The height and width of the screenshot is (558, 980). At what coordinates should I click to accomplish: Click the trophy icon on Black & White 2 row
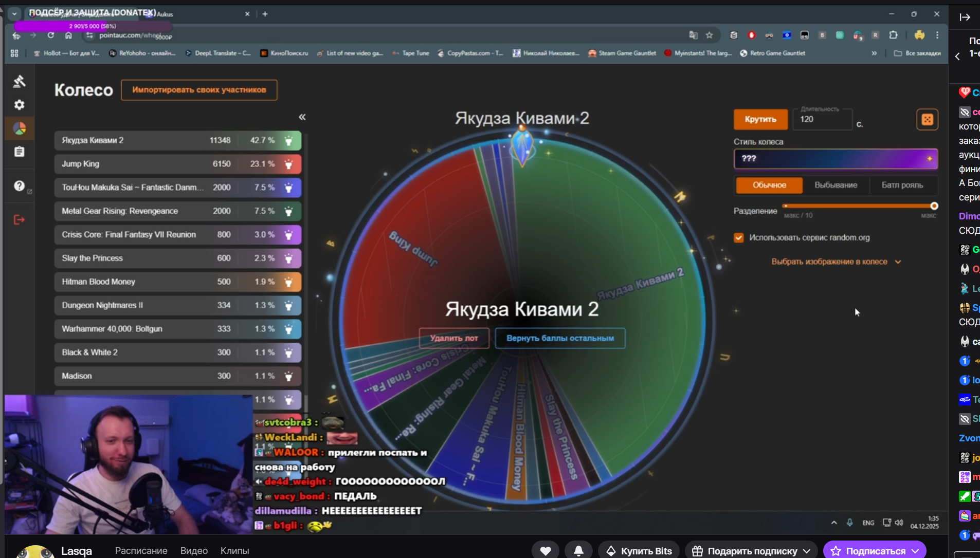289,353
